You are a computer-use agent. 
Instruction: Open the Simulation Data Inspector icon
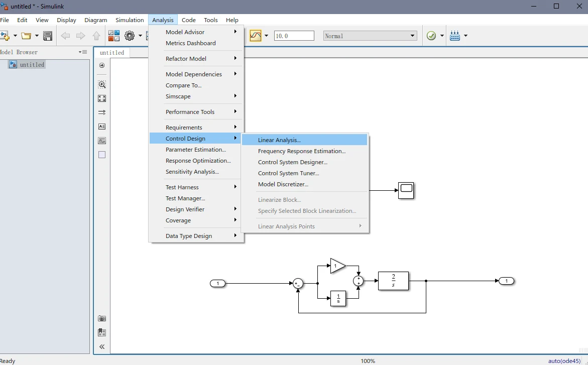(x=256, y=36)
